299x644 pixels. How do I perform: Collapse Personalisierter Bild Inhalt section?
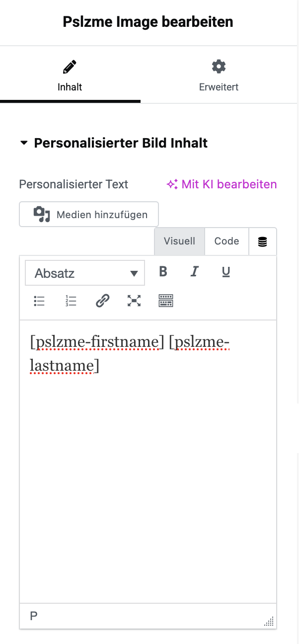point(24,143)
